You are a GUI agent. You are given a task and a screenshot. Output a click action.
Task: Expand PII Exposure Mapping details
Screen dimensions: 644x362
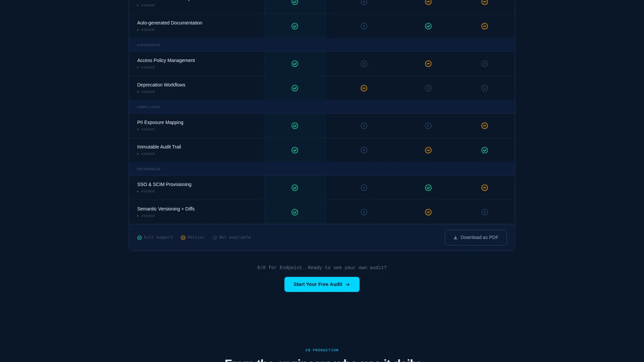pyautogui.click(x=146, y=129)
